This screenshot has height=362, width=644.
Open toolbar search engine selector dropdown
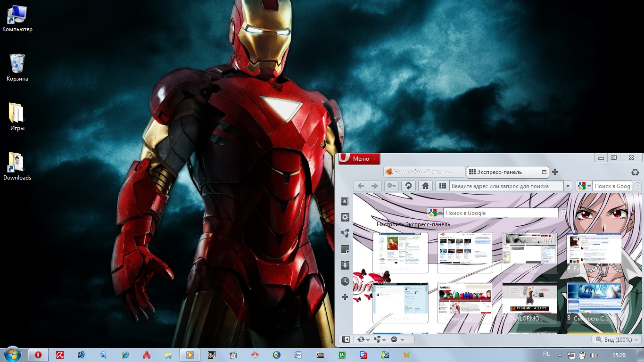584,186
